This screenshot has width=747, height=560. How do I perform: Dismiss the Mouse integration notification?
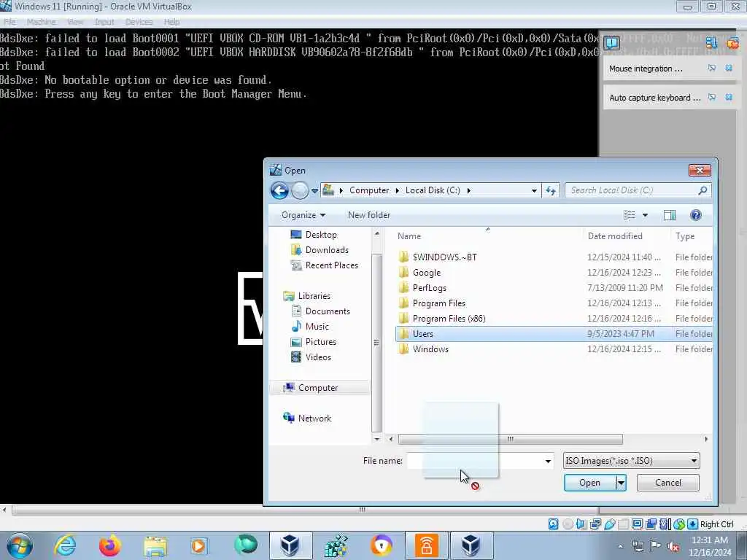pyautogui.click(x=729, y=68)
